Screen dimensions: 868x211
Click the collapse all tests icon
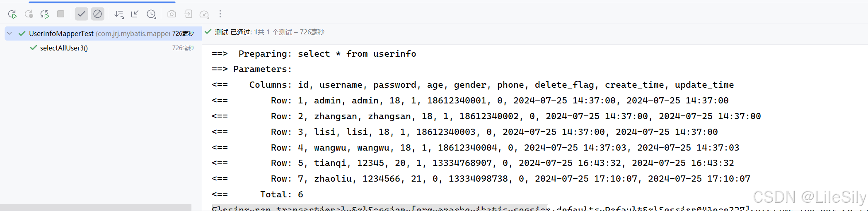(135, 14)
